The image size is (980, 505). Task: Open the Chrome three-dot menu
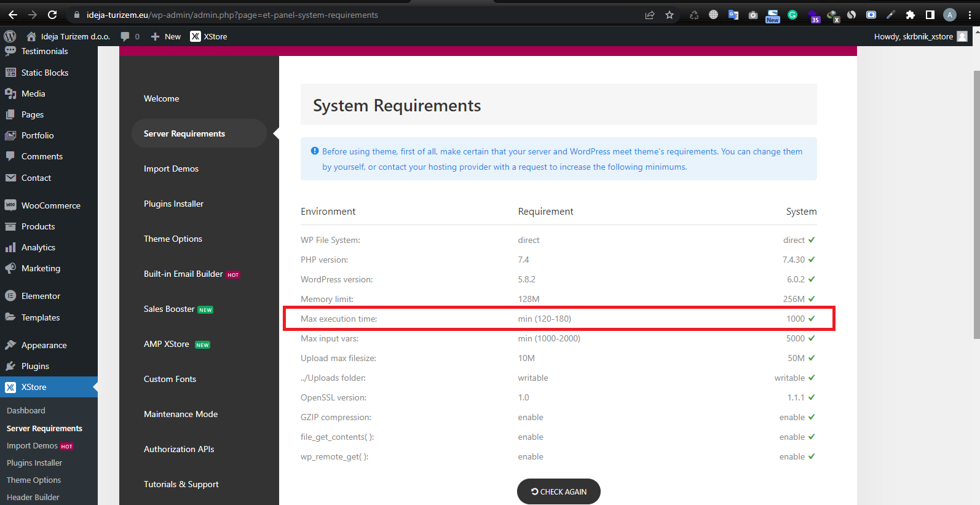pos(970,15)
